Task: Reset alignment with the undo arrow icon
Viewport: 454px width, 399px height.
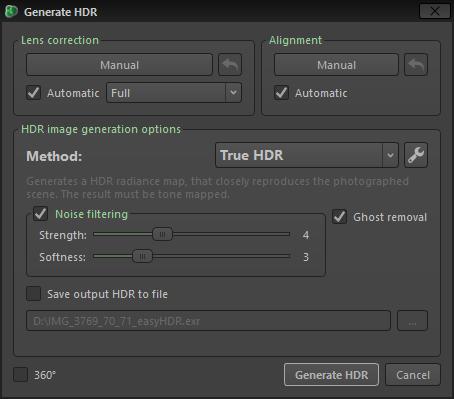Action: (416, 65)
